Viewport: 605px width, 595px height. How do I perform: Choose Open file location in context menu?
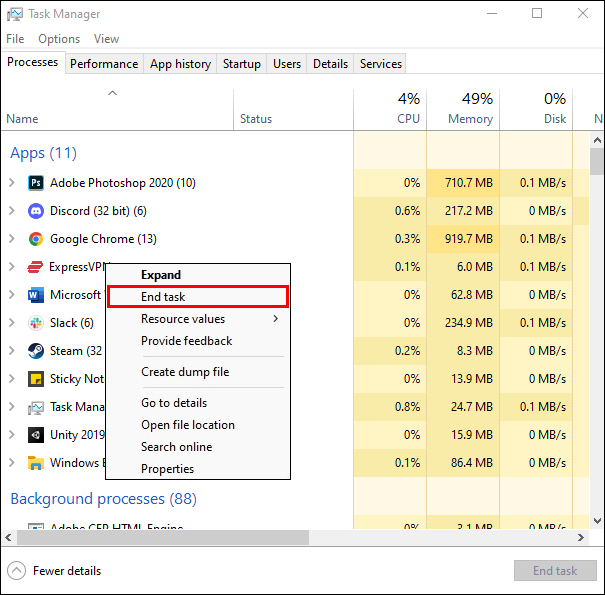[198, 425]
